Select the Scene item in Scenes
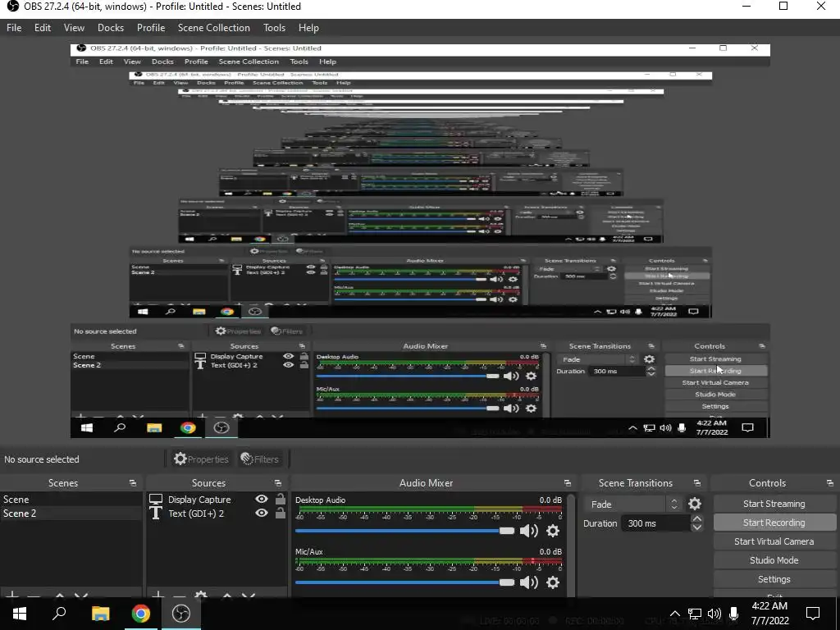 tap(71, 500)
